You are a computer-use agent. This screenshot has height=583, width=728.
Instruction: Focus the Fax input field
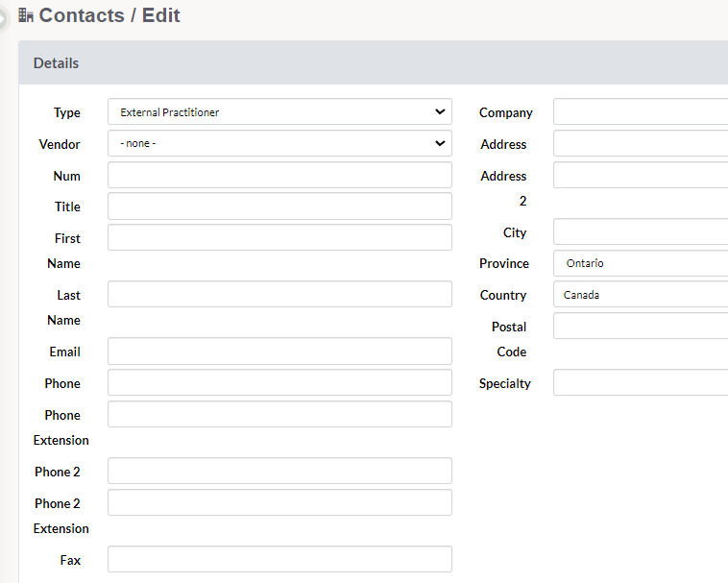click(x=280, y=559)
